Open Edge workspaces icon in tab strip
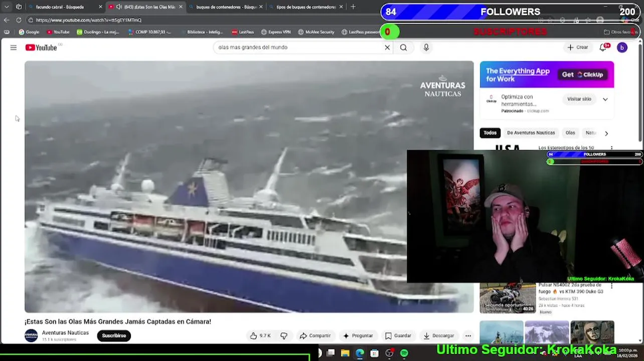 pyautogui.click(x=19, y=7)
